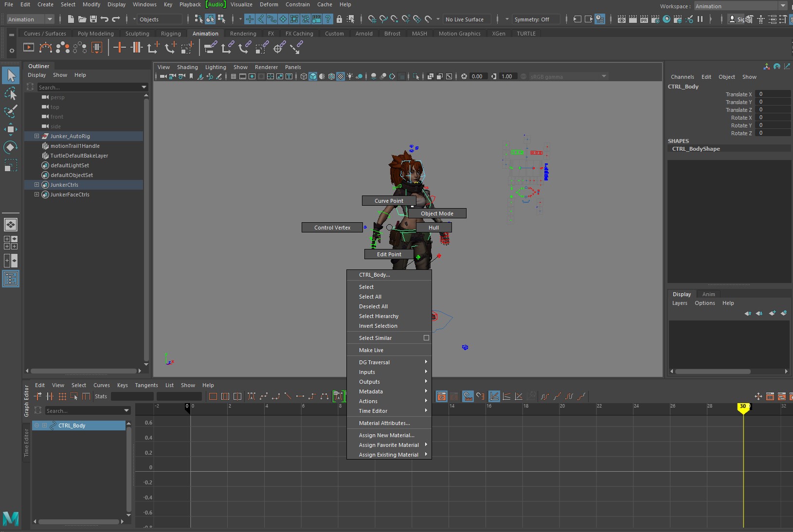Viewport: 793px width, 532px height.
Task: Expand the JunkerFaceCtrls set
Action: [36, 195]
